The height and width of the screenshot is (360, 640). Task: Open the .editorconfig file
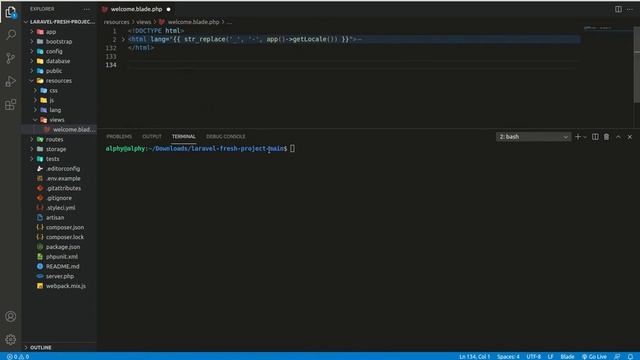click(63, 169)
